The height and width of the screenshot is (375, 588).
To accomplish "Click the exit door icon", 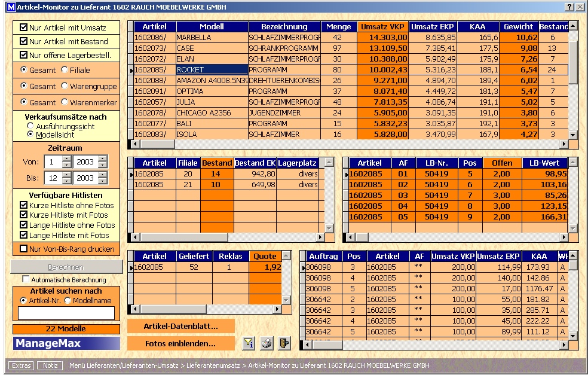I will click(284, 343).
